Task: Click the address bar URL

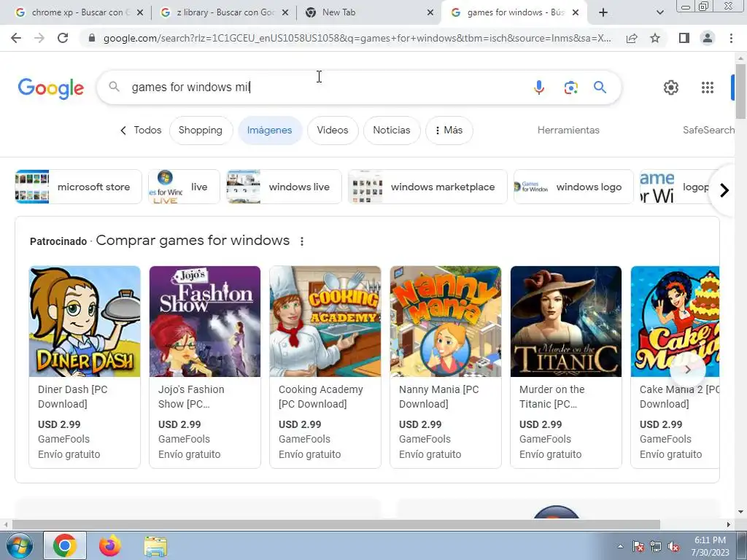Action: coord(357,38)
